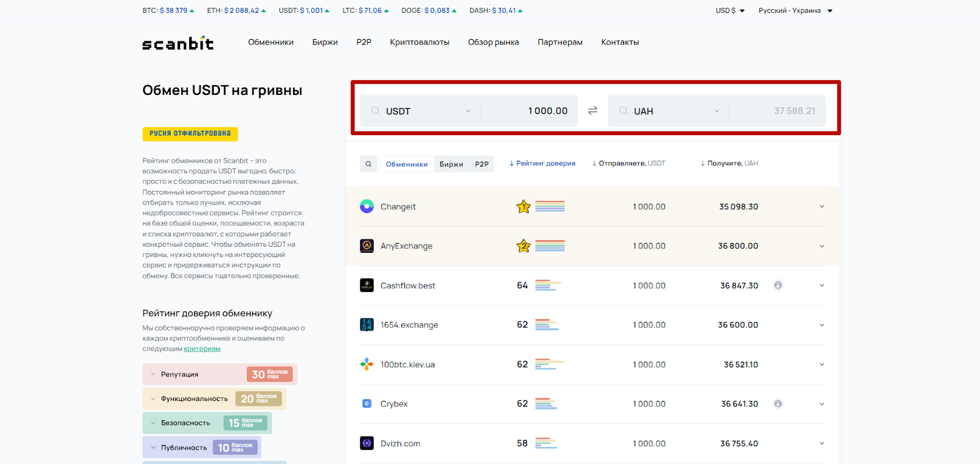Open the P2P menu item in header
The height and width of the screenshot is (464, 980).
click(x=364, y=42)
